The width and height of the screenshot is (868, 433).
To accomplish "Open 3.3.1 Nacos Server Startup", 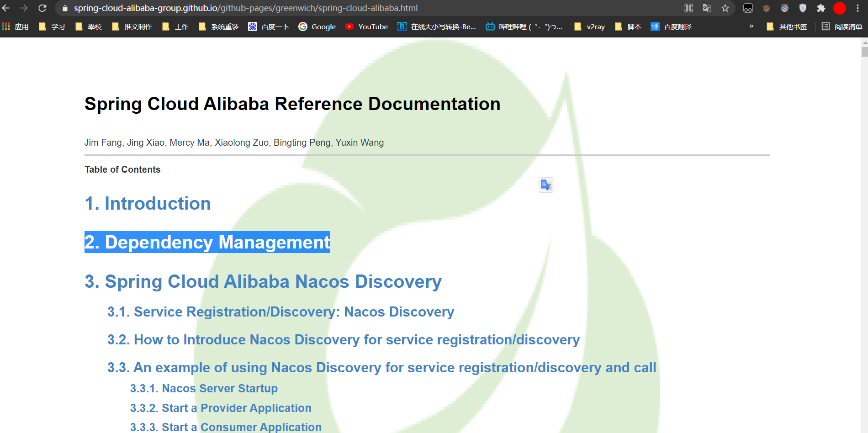I will [x=204, y=389].
